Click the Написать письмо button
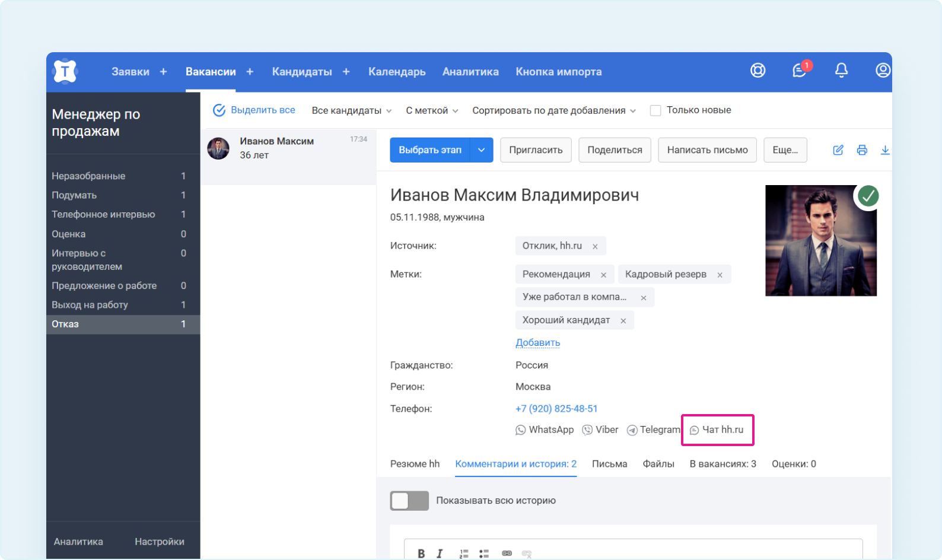This screenshot has height=560, width=942. pyautogui.click(x=707, y=150)
